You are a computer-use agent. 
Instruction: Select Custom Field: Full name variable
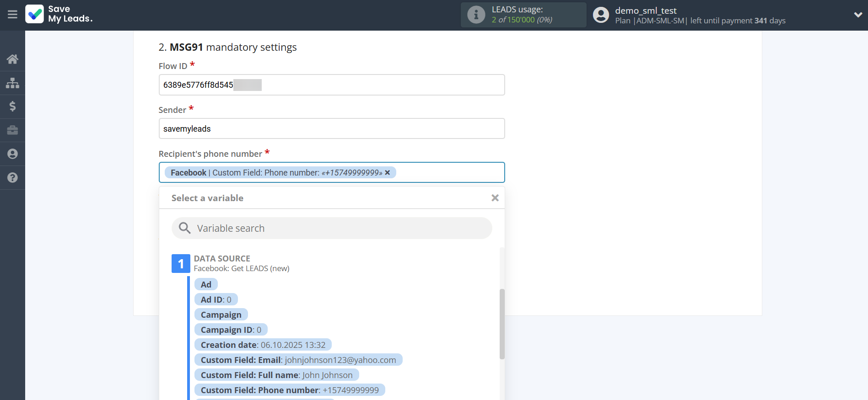pos(276,375)
